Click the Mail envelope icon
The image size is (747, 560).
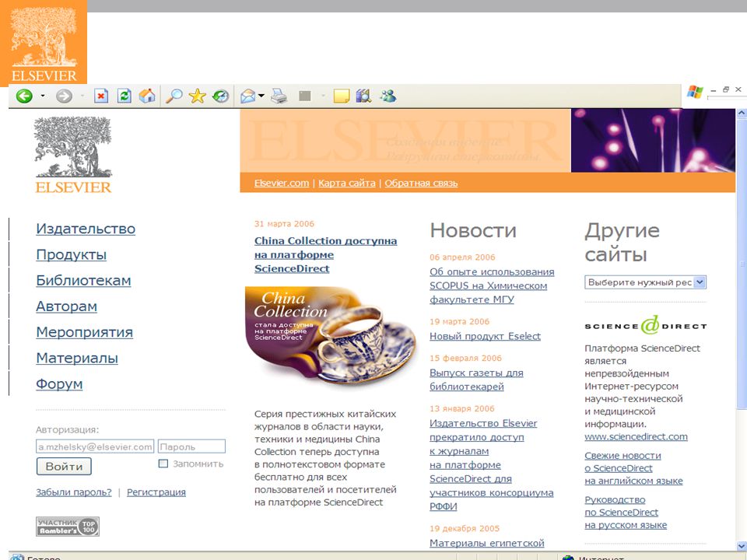coord(247,96)
